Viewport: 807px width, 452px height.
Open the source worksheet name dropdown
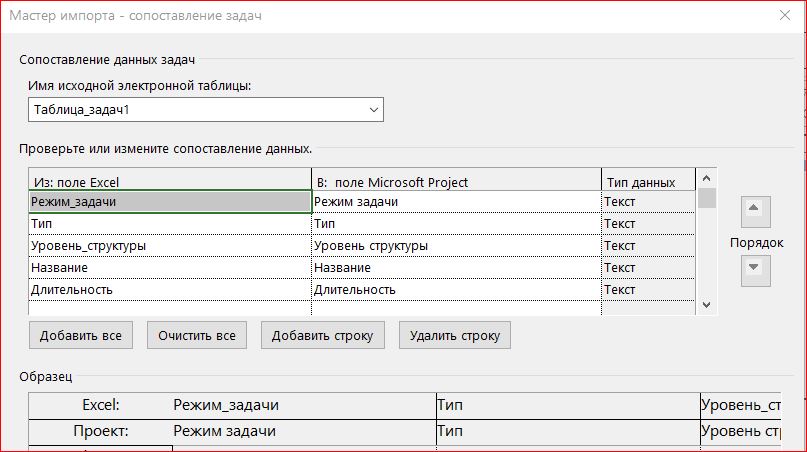coord(374,108)
